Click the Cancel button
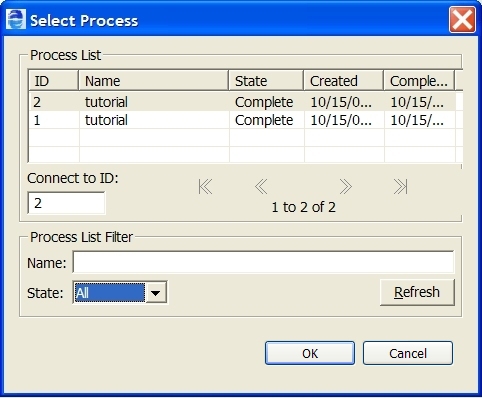The height and width of the screenshot is (398, 482). [x=408, y=353]
